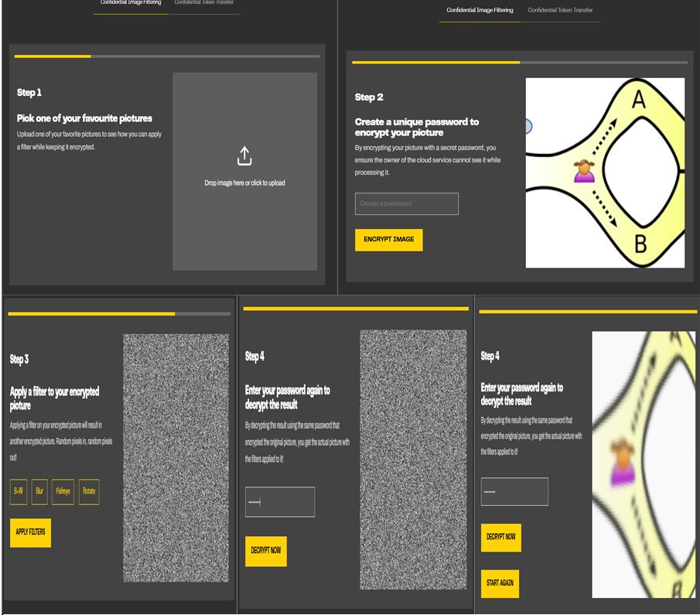Click the 'Drop image here or click to upload' text
The height and width of the screenshot is (615, 700).
[x=244, y=183]
